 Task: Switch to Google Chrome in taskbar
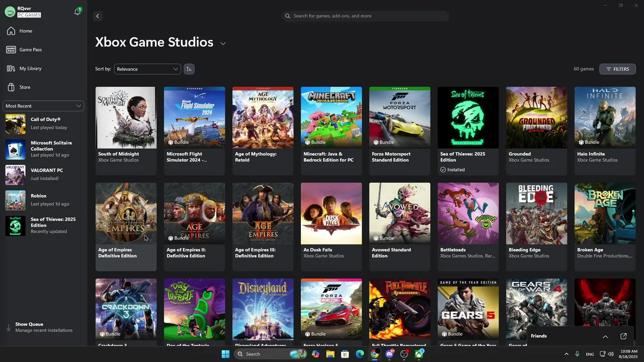374,354
